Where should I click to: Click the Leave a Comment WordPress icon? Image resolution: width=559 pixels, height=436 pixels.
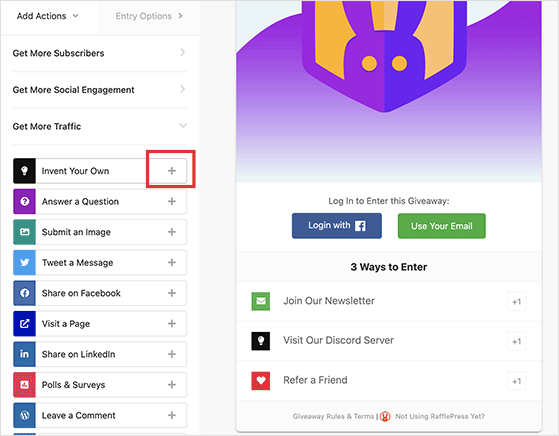tap(24, 415)
